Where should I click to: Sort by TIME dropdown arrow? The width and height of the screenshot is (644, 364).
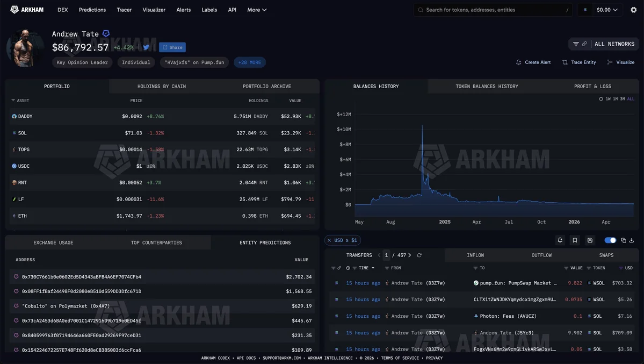[373, 268]
